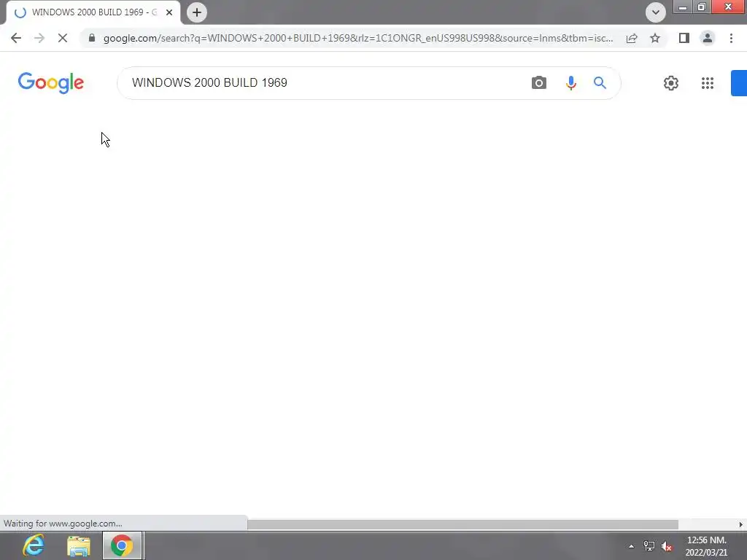Click the blue sign in button
The width and height of the screenshot is (747, 560).
tap(739, 83)
